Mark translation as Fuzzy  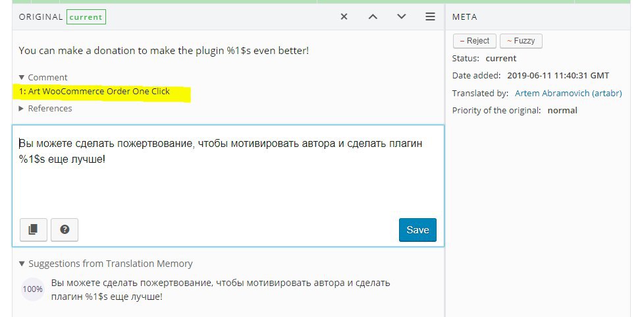[521, 41]
